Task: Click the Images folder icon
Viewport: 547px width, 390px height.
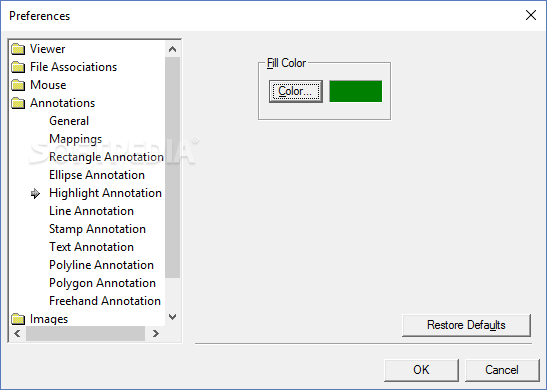Action: pyautogui.click(x=18, y=319)
